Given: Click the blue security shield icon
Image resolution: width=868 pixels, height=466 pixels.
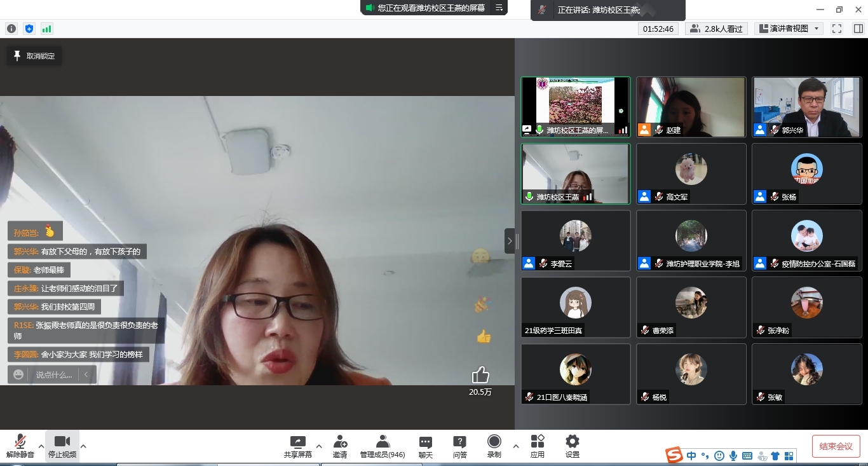Looking at the screenshot, I should click(x=29, y=29).
